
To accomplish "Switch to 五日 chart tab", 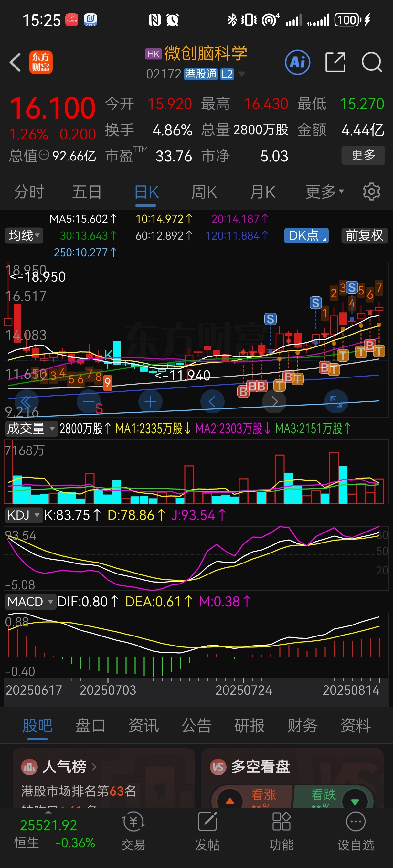I will tap(87, 192).
